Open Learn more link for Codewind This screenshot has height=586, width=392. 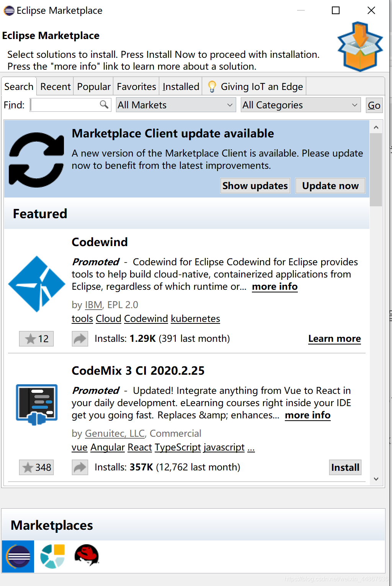pyautogui.click(x=335, y=339)
